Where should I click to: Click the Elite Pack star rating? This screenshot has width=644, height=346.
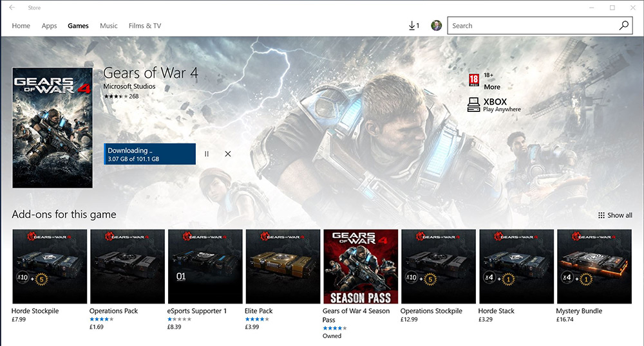click(x=257, y=319)
